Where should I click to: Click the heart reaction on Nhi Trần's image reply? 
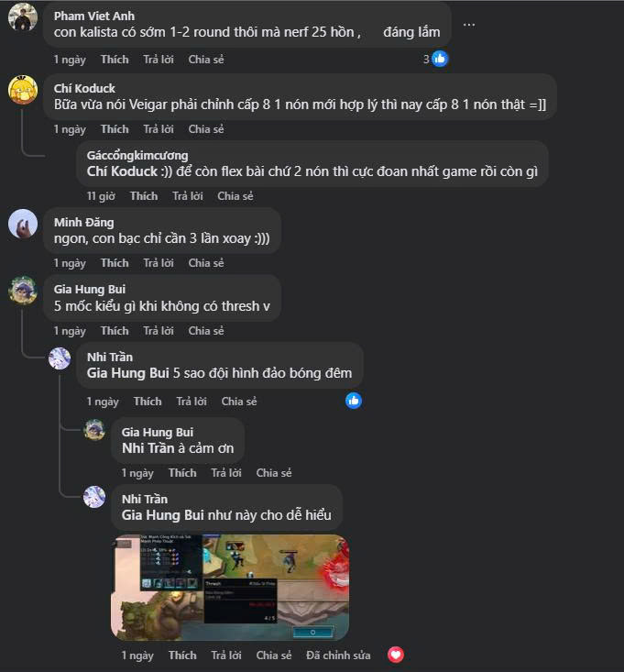(396, 655)
